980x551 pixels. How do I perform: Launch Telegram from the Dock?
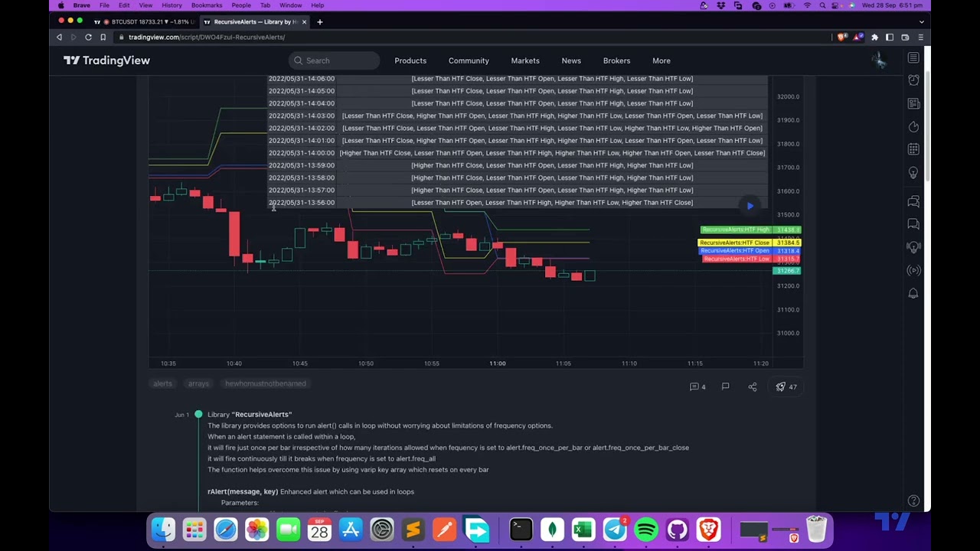coord(615,529)
